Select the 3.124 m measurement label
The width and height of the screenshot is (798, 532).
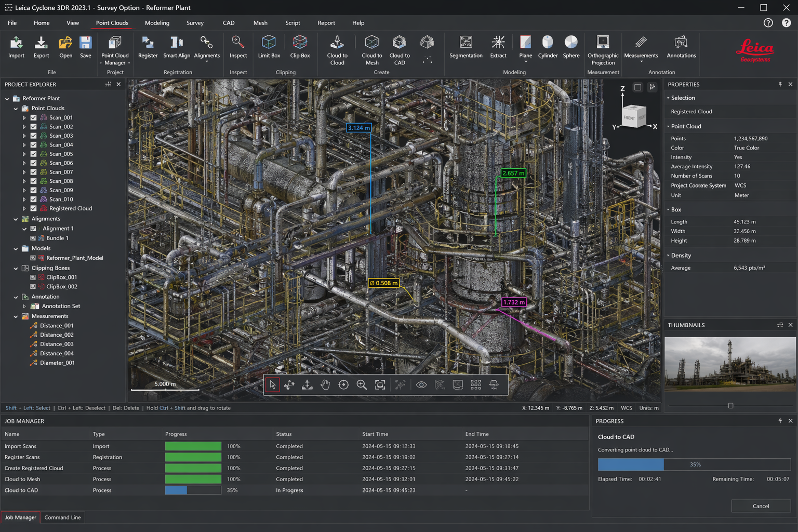[358, 128]
